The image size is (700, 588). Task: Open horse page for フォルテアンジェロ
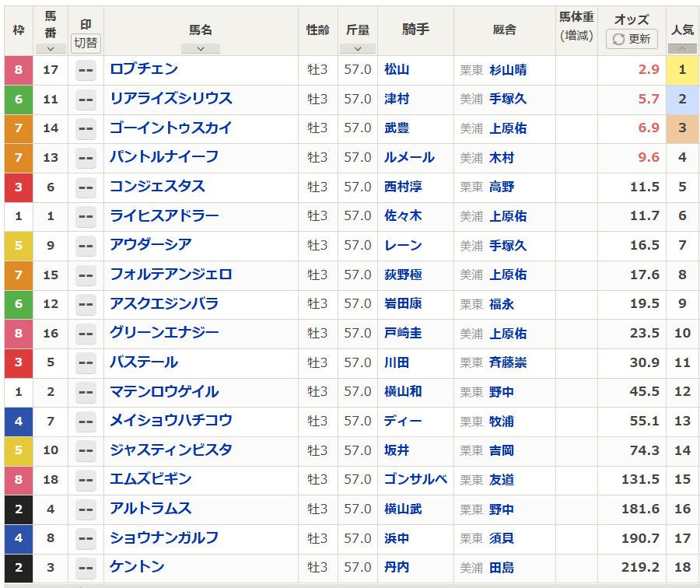click(171, 274)
